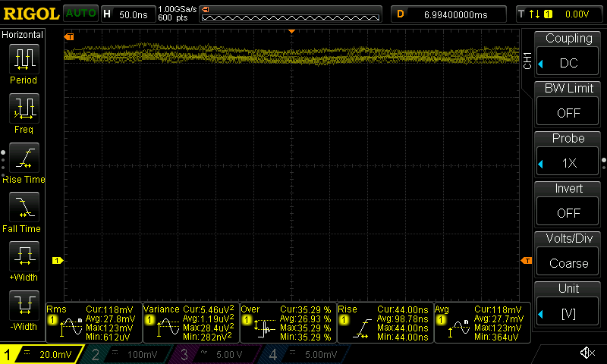Click the 600 pts memory depth readout
This screenshot has height=364, width=607.
tap(173, 17)
